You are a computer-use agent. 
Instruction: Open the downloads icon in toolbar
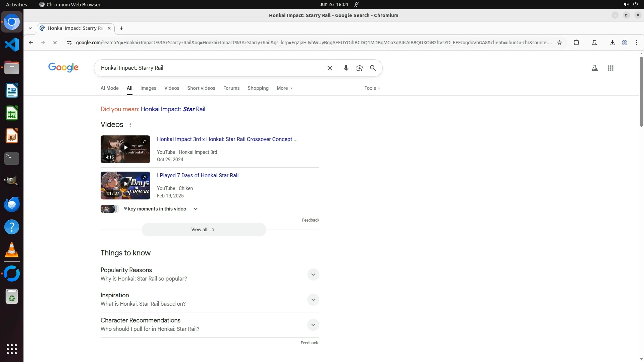pyautogui.click(x=612, y=43)
